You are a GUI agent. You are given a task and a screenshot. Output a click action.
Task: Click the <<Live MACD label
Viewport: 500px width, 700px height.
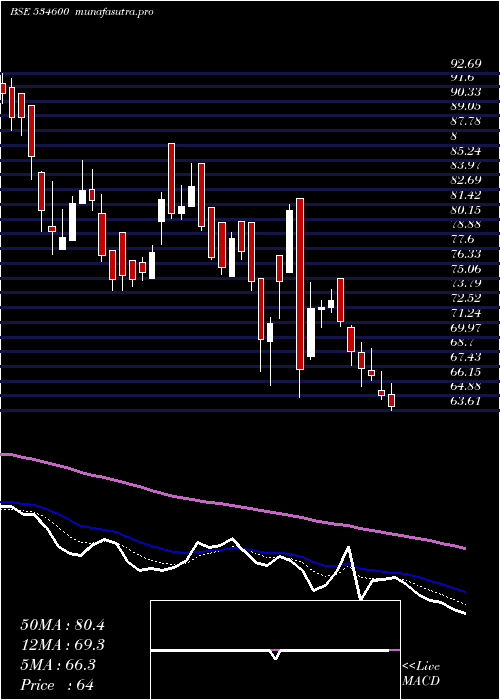click(421, 674)
